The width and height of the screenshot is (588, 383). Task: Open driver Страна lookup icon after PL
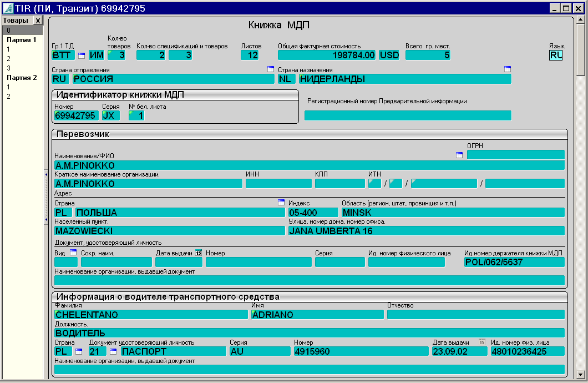pyautogui.click(x=78, y=351)
